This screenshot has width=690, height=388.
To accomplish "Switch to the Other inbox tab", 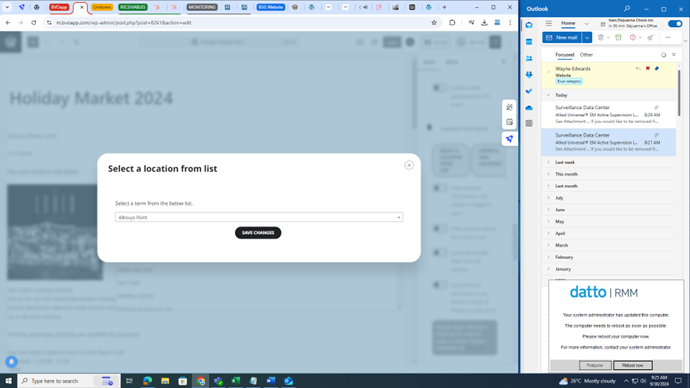I will click(586, 55).
